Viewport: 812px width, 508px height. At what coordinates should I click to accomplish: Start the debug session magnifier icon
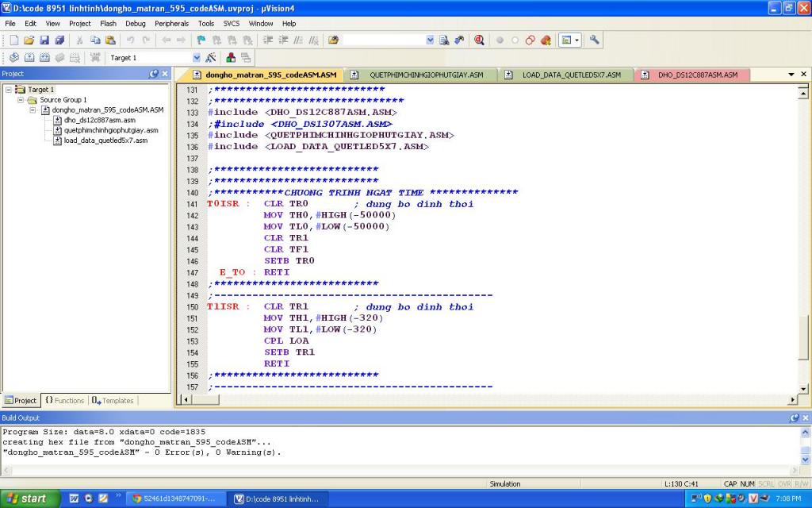tap(479, 40)
